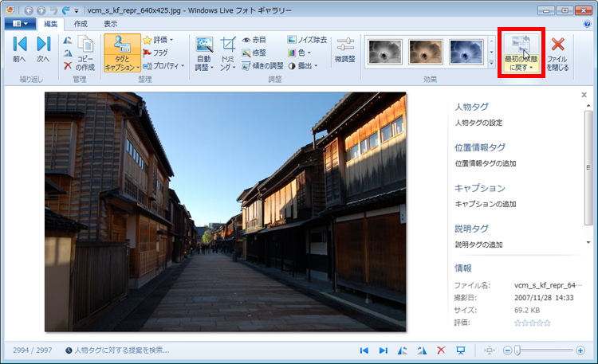
Task: Switch to the 表示 tab
Action: (x=111, y=24)
